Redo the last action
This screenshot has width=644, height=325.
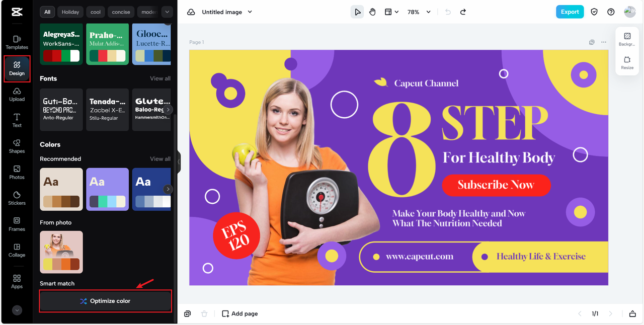pos(463,12)
